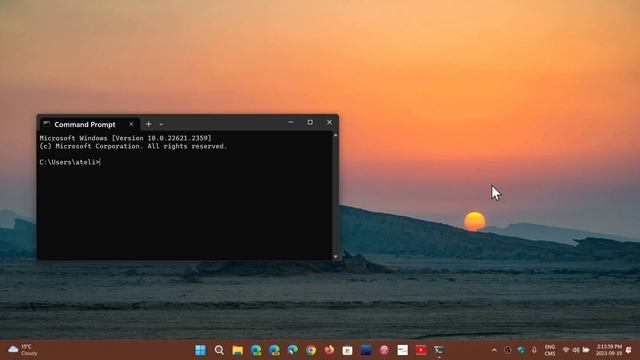The width and height of the screenshot is (640, 360).
Task: Click the battery icon in the tray
Action: click(586, 350)
